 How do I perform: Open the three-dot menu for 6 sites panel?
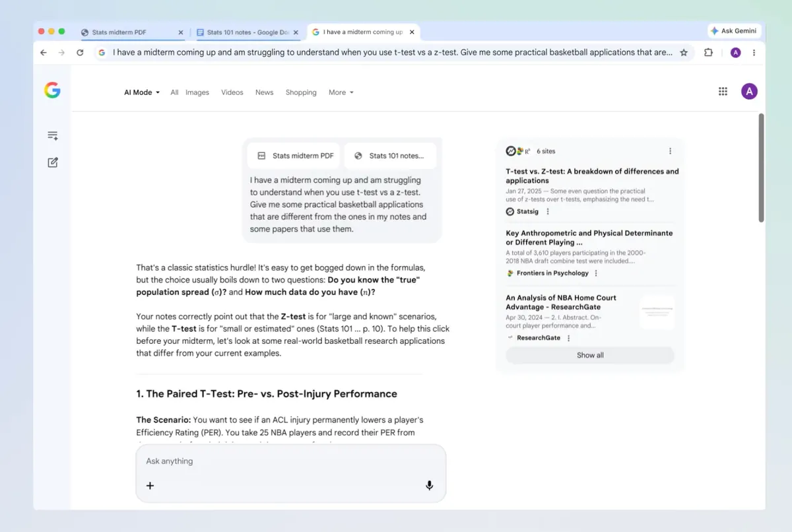pyautogui.click(x=670, y=151)
